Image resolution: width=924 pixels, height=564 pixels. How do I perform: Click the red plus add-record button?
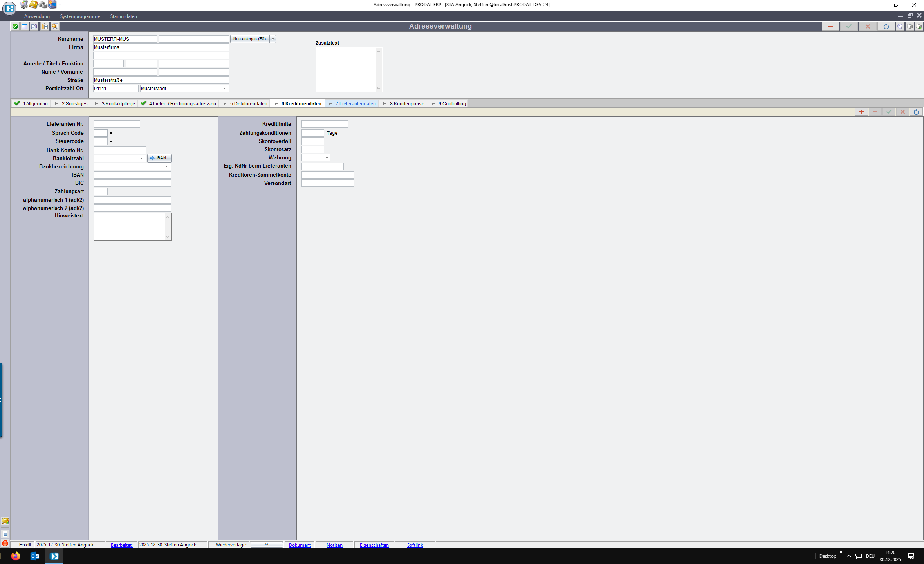click(x=861, y=112)
